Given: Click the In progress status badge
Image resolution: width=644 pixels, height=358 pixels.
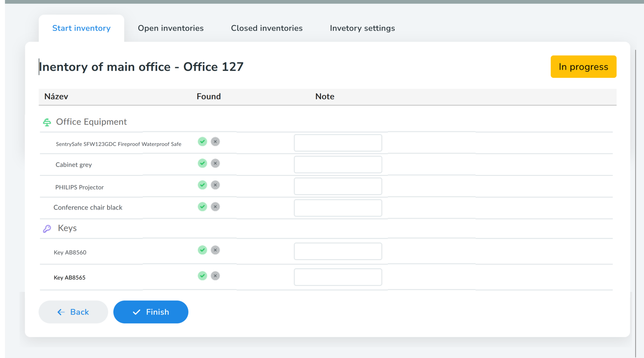Looking at the screenshot, I should click(583, 67).
